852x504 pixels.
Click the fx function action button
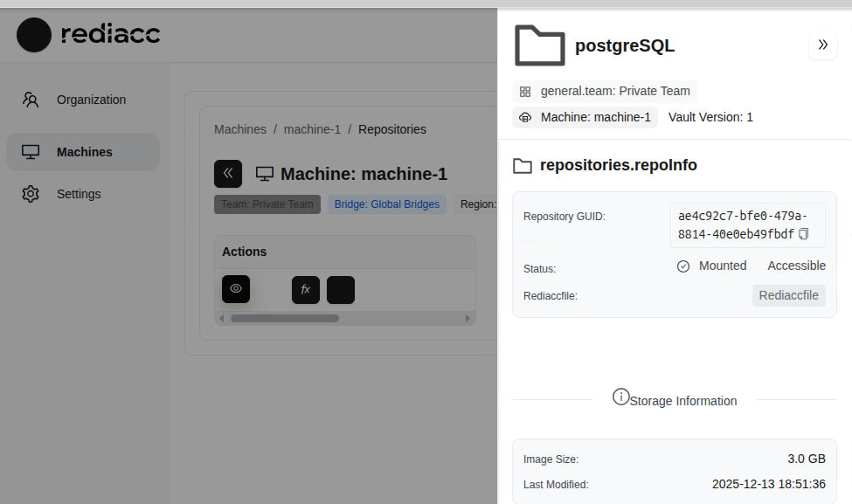pyautogui.click(x=306, y=289)
